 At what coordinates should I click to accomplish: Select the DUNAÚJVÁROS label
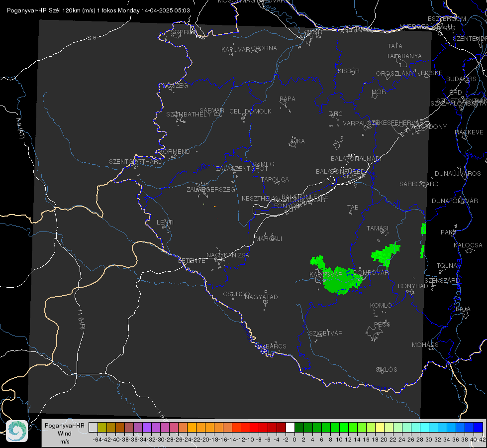[458, 174]
